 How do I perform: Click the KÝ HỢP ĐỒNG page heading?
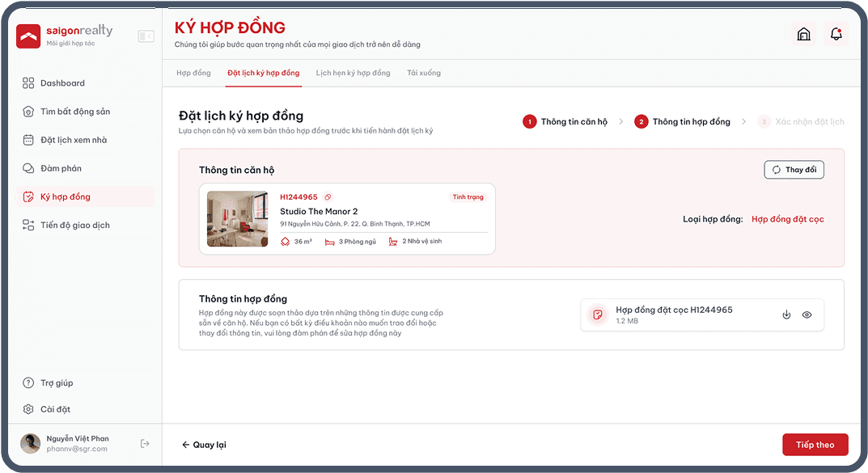coord(230,27)
